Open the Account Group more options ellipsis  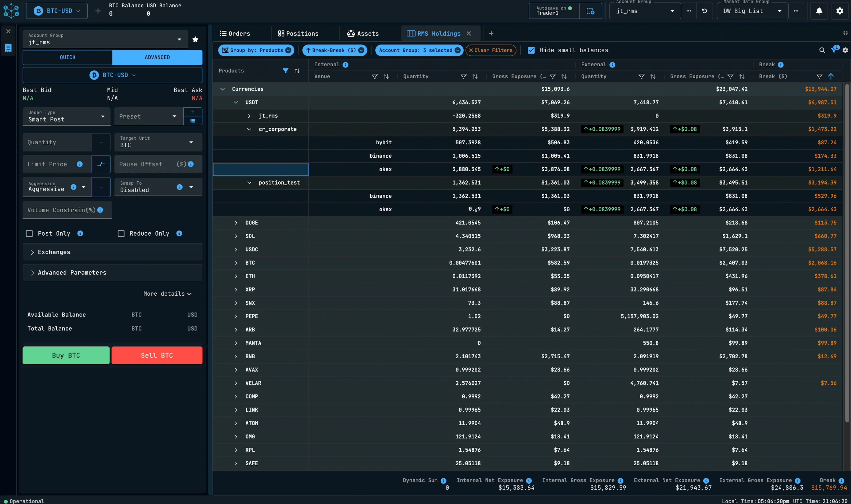click(x=689, y=11)
